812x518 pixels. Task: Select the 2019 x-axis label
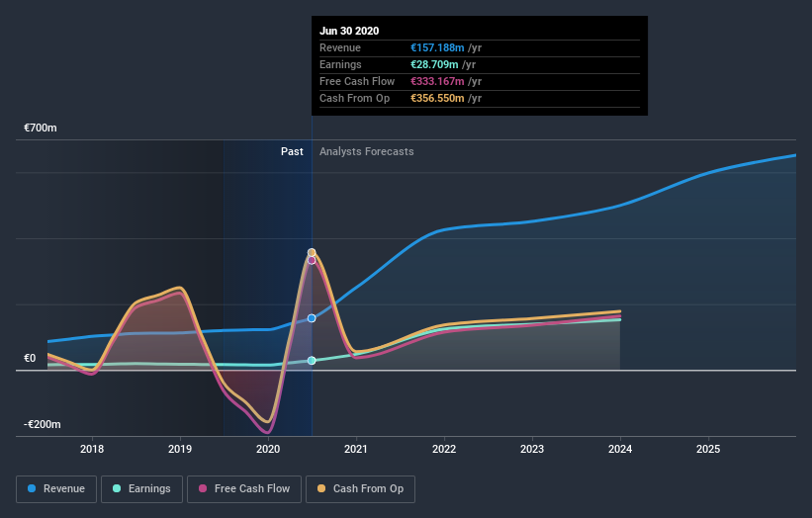180,449
